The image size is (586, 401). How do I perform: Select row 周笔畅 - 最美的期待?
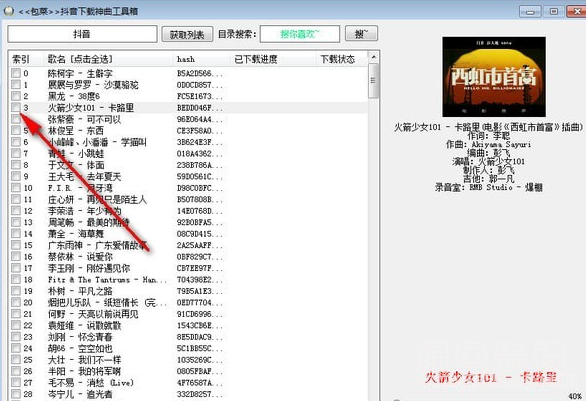tap(188, 222)
